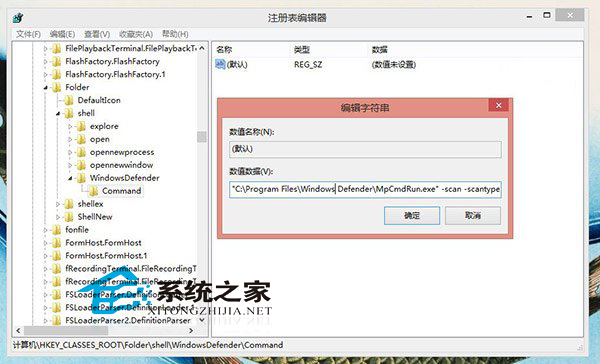This screenshot has height=364, width=600.
Task: Click the shellex folder icon
Action: pyautogui.click(x=69, y=204)
